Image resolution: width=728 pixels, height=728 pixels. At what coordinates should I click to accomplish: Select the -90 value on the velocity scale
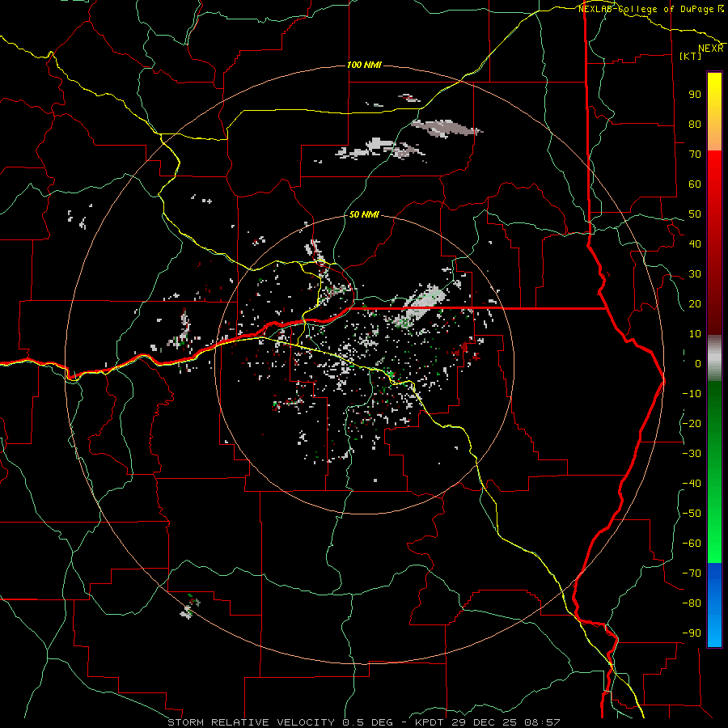point(692,633)
